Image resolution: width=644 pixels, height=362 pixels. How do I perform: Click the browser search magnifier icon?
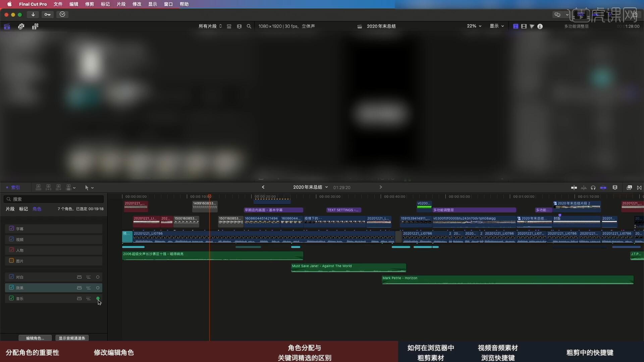[x=249, y=26]
